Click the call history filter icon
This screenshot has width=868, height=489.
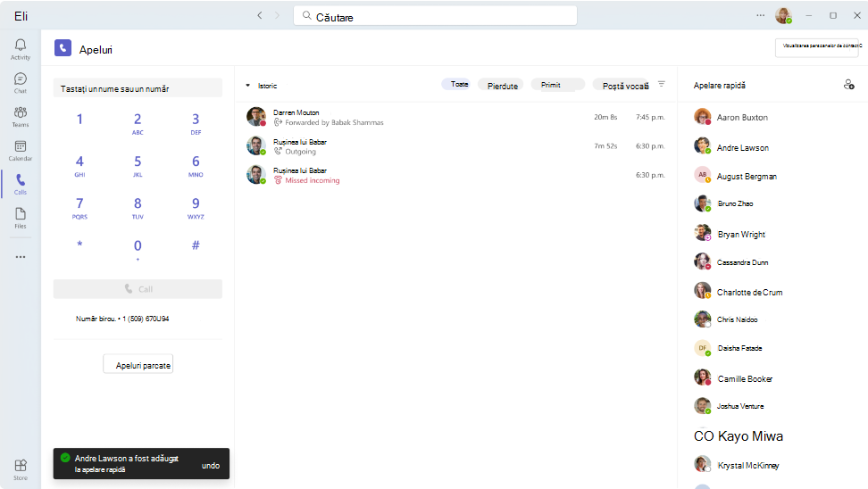tap(662, 84)
